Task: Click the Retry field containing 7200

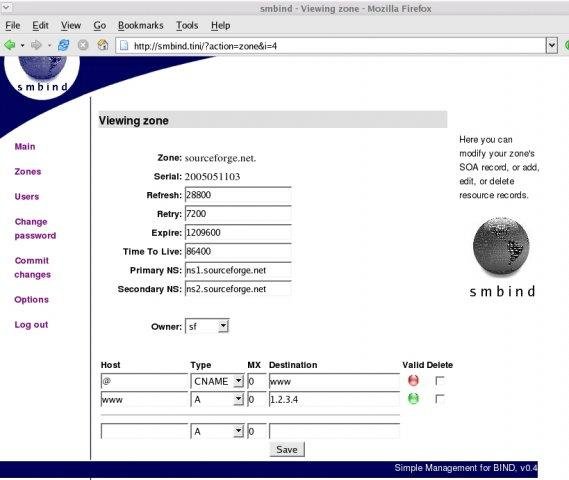Action: coord(238,214)
